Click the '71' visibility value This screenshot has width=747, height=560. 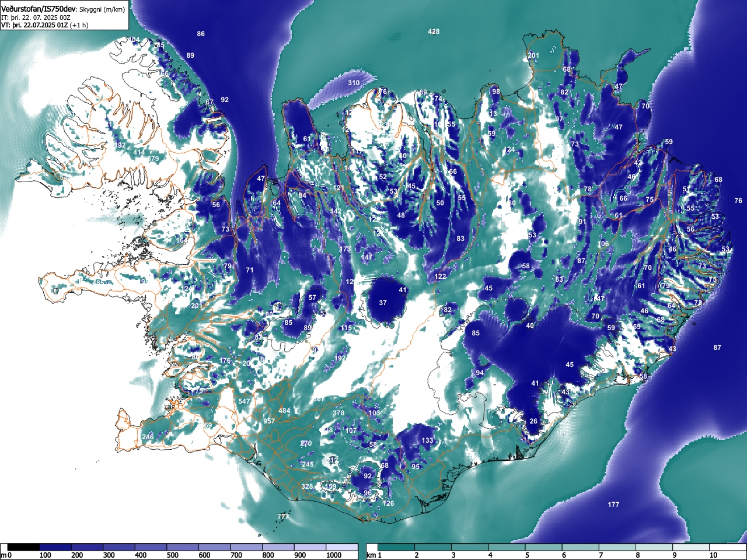coord(250,270)
